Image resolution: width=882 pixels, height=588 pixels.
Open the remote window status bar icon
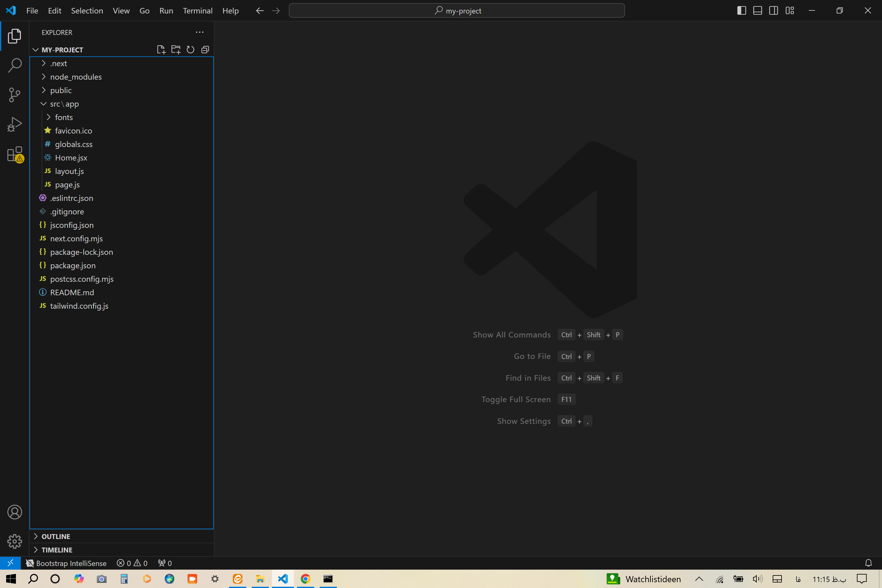coord(10,563)
